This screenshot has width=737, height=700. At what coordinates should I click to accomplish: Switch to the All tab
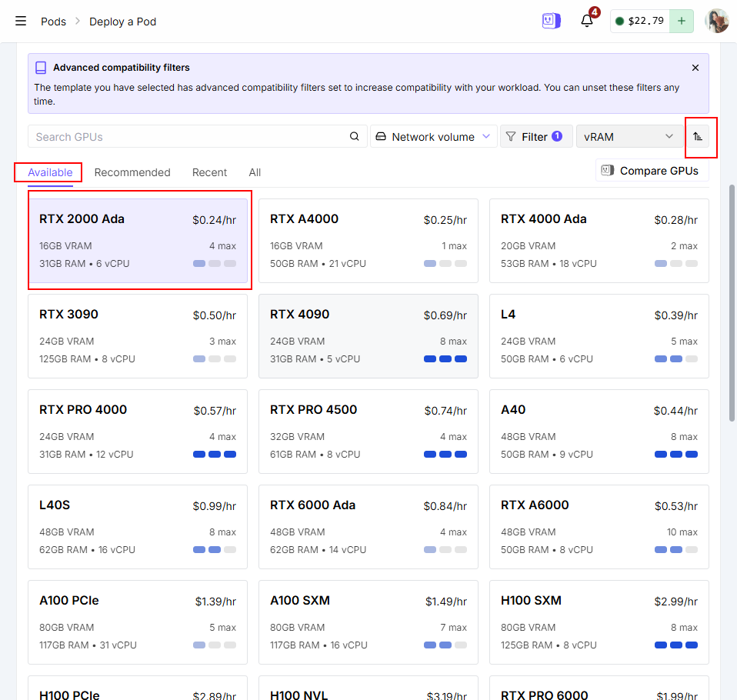click(255, 172)
